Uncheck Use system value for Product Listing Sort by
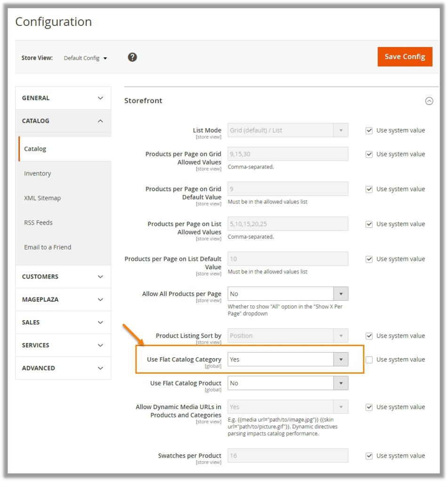Viewport: 448px width, 482px height. (369, 336)
